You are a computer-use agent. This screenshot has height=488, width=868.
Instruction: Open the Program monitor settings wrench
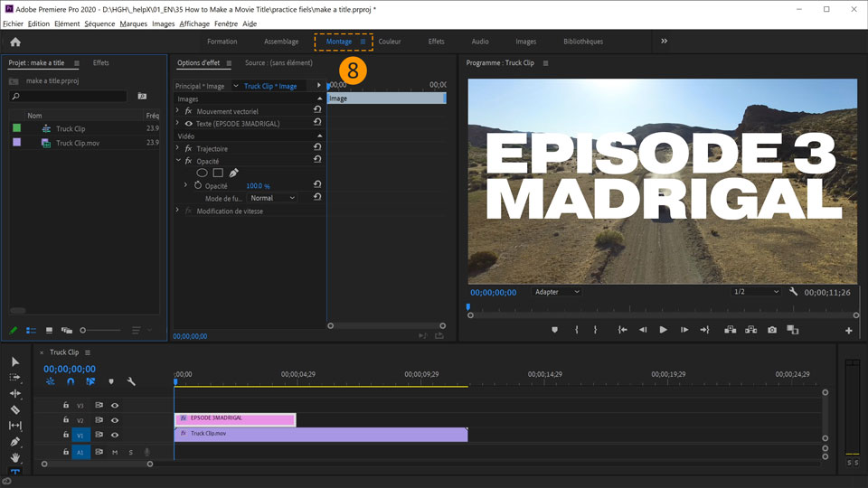click(x=793, y=292)
